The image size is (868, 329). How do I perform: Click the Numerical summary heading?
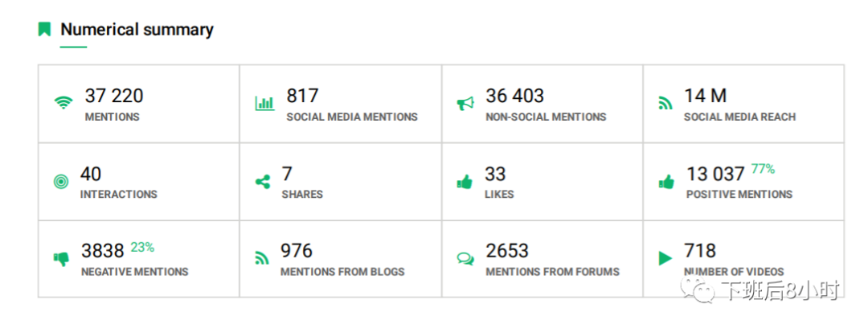coord(137,29)
